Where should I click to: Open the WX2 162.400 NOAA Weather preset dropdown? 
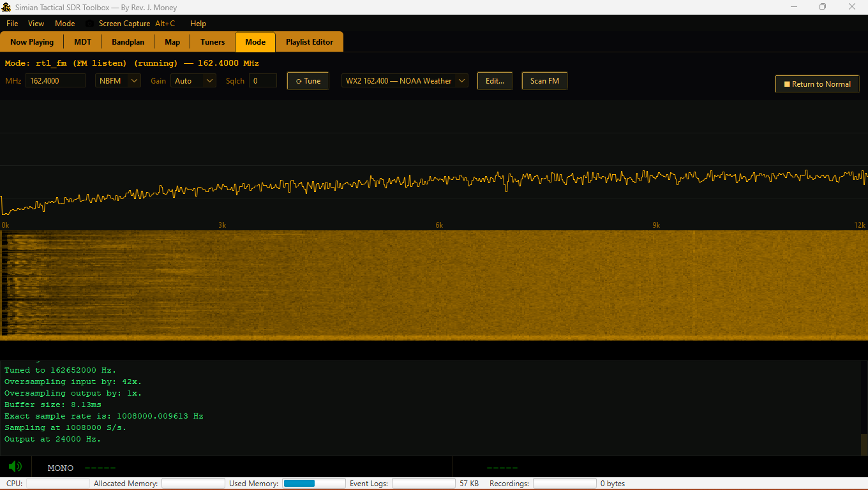(x=405, y=81)
